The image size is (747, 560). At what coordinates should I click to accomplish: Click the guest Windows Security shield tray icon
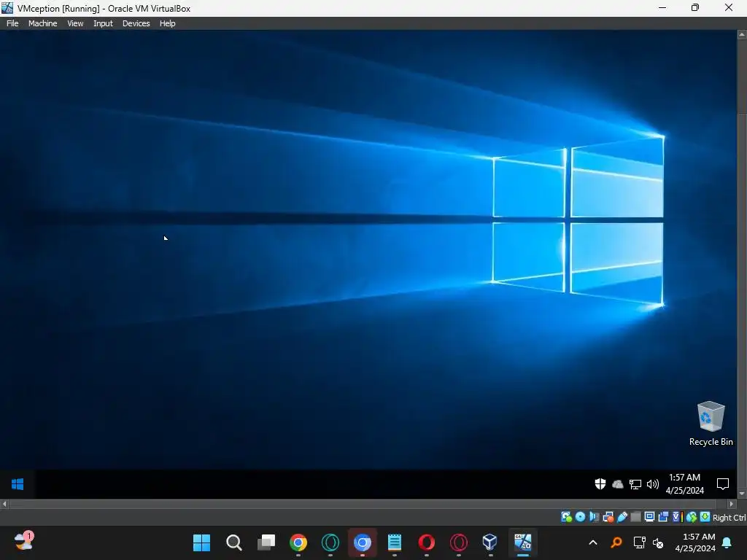pyautogui.click(x=600, y=484)
